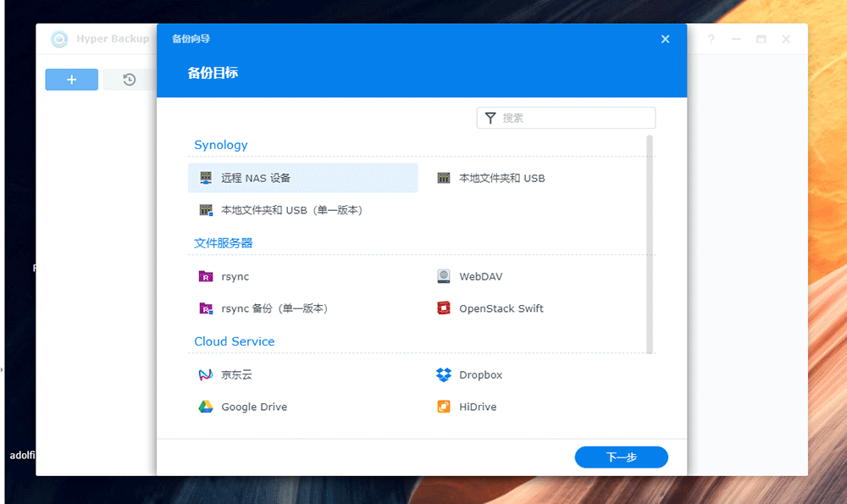Click the 文件服务器 section heading
The width and height of the screenshot is (847, 504).
tap(223, 243)
